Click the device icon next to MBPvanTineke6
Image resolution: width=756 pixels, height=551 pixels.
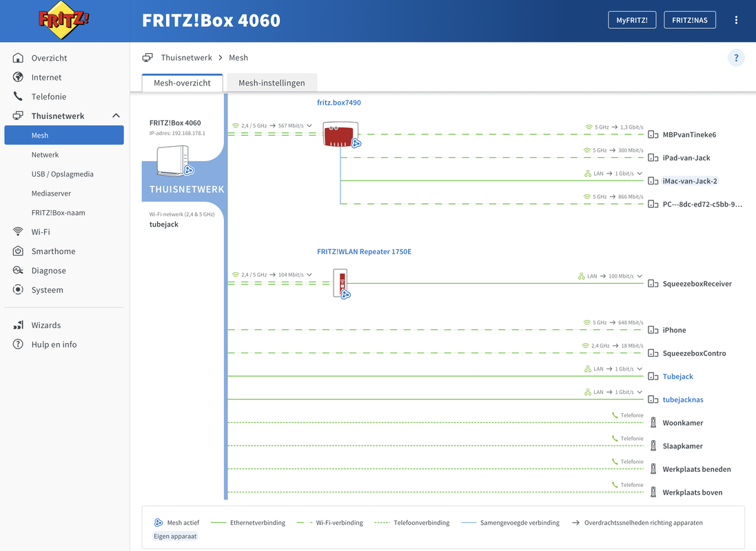click(653, 135)
